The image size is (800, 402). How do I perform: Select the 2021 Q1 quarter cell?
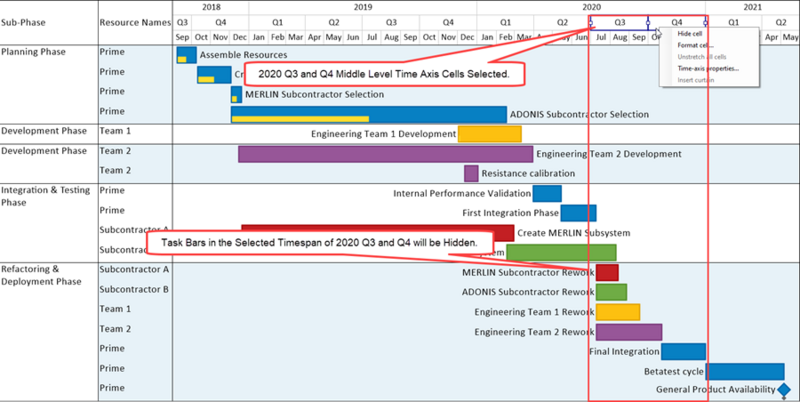tap(733, 22)
